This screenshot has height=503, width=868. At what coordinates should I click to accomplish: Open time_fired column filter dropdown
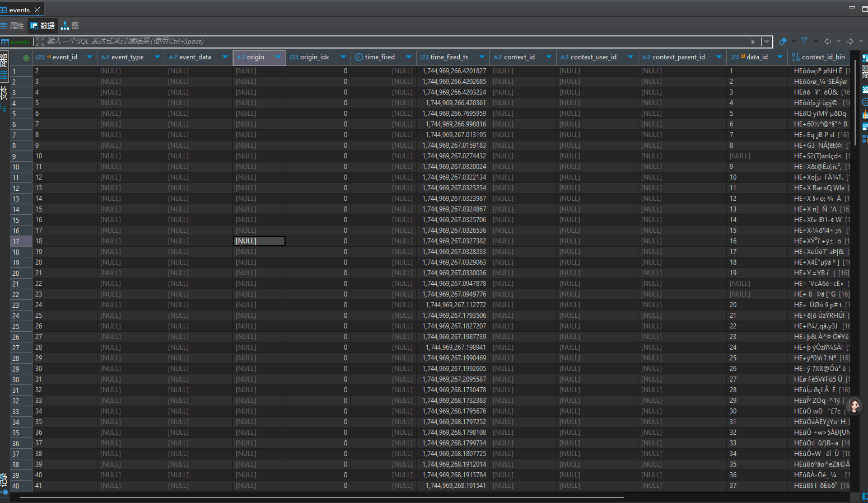pos(409,57)
